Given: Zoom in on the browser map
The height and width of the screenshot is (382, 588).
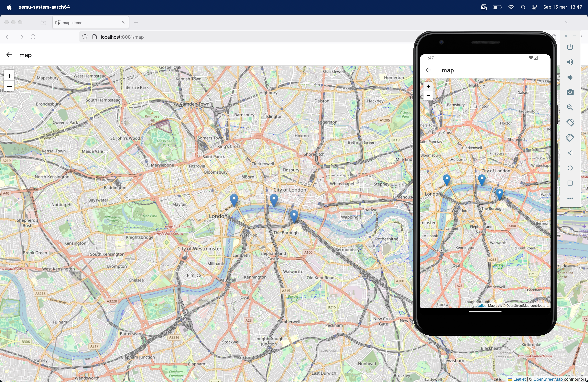Looking at the screenshot, I should click(x=9, y=76).
